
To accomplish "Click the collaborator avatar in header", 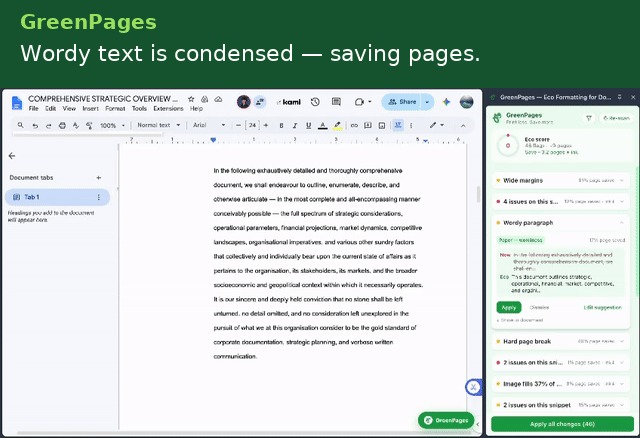I will 244,102.
